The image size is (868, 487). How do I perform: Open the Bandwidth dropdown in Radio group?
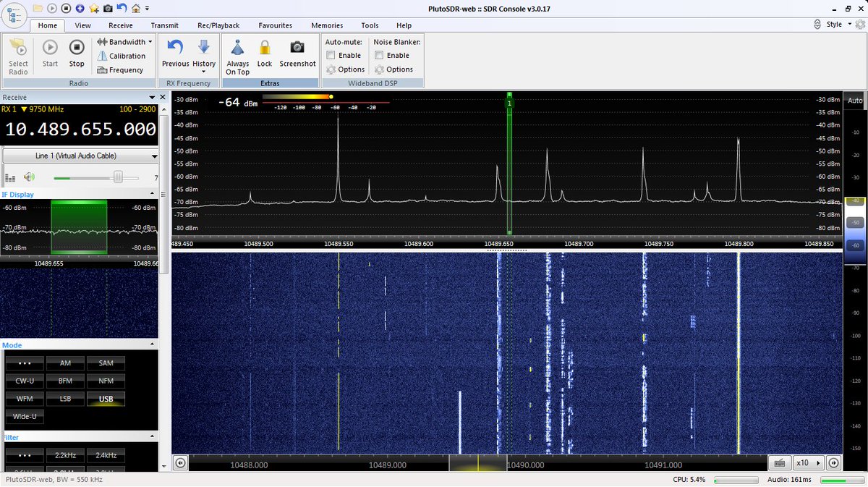(124, 42)
